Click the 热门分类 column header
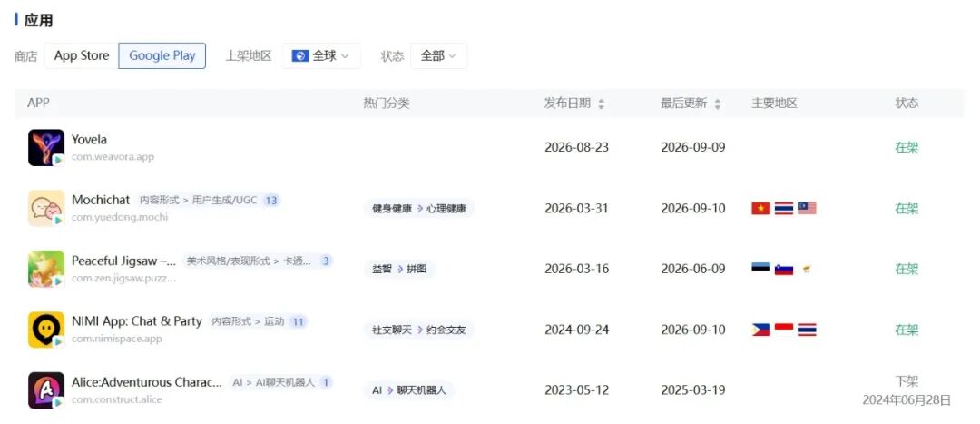Image resolution: width=980 pixels, height=424 pixels. pos(387,104)
